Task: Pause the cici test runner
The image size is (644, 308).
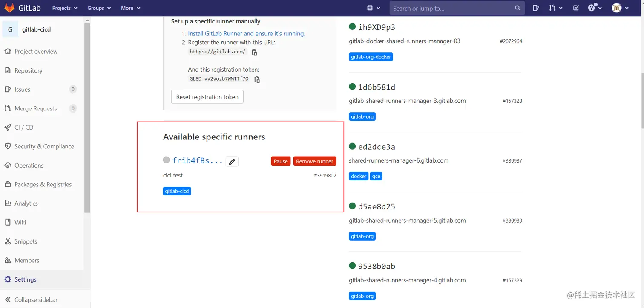Action: point(281,161)
